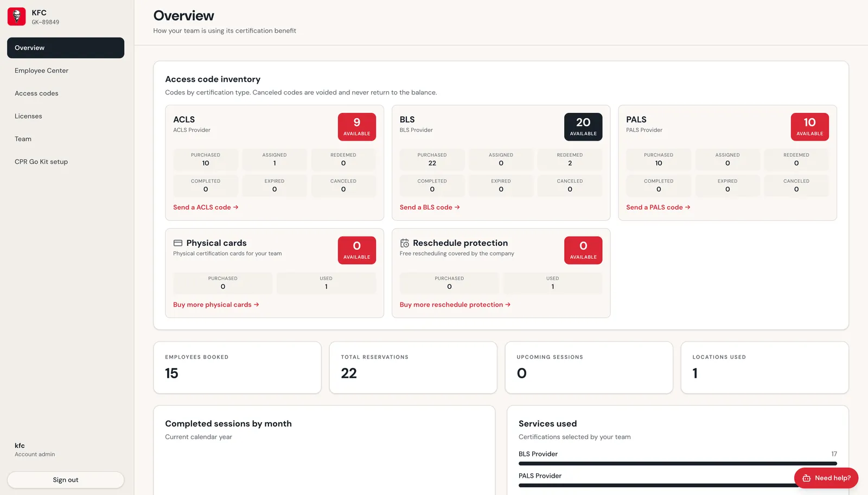Click the GK-89849 account ID
Screen dimensions: 868x495
pos(46,22)
